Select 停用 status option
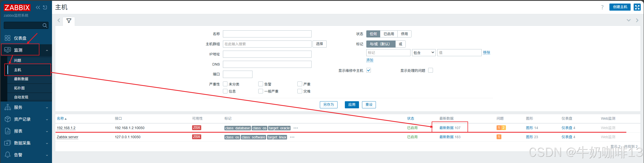Screen dimensions: 644x163 404,34
